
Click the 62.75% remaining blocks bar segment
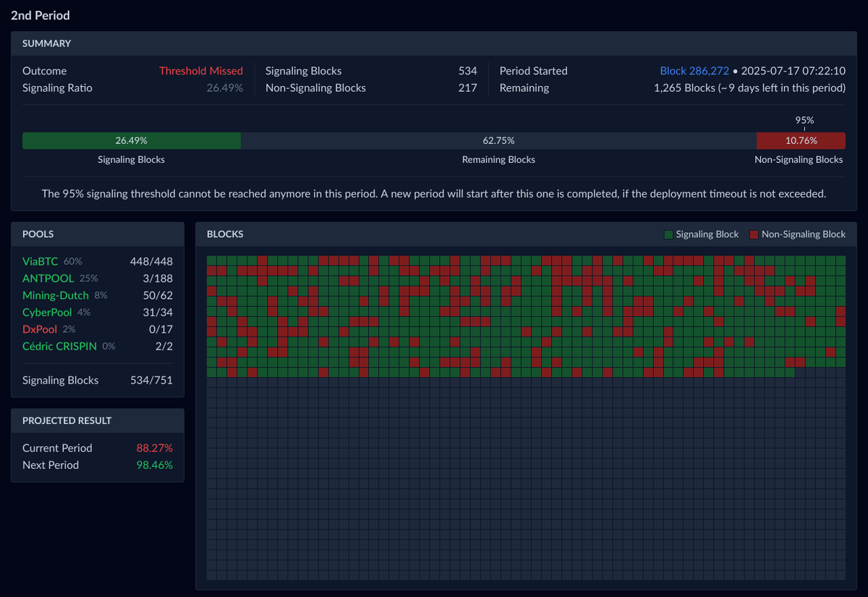(x=498, y=140)
